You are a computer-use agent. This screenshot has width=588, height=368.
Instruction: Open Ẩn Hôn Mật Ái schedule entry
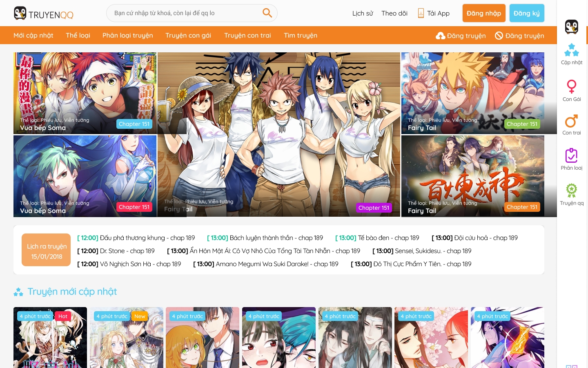point(263,251)
